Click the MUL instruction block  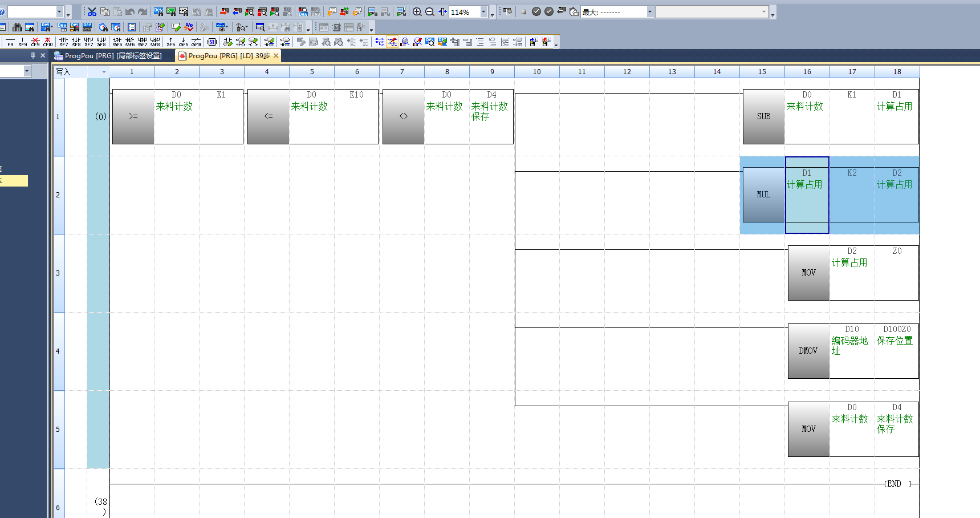point(763,195)
